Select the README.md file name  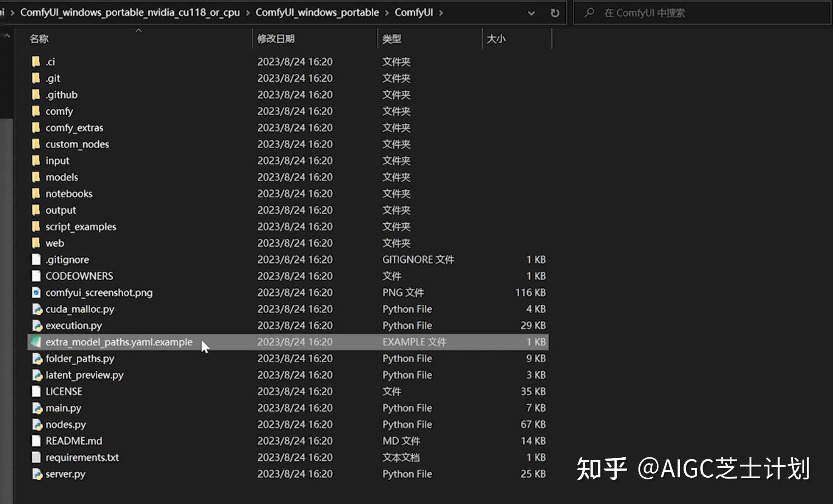tap(74, 441)
